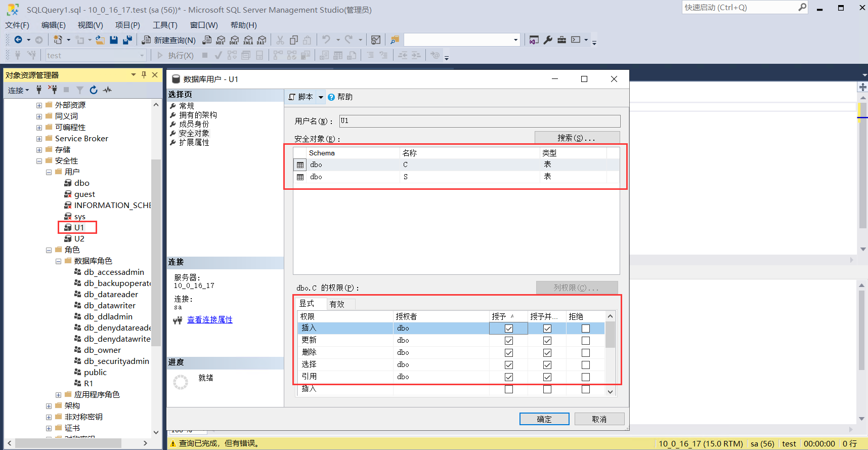This screenshot has height=450, width=868.
Task: Check 拒绝 for the 更新 permission
Action: [x=586, y=341]
